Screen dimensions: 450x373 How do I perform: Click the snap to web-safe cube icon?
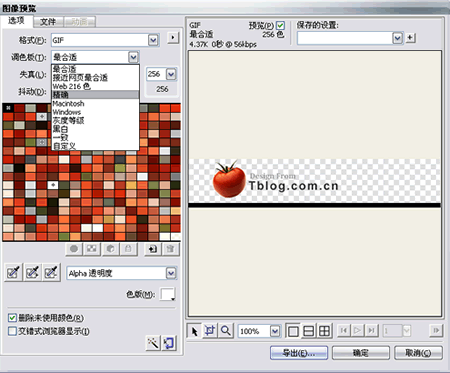(x=110, y=249)
